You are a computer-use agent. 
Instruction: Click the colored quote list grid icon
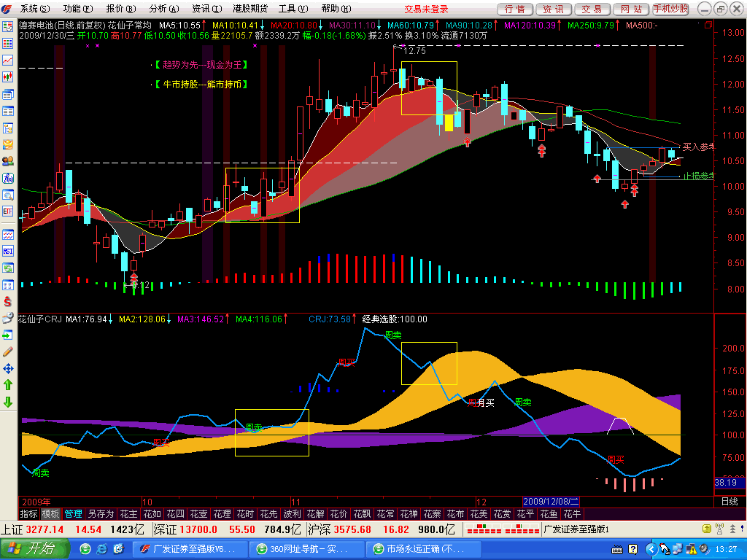(x=7, y=43)
